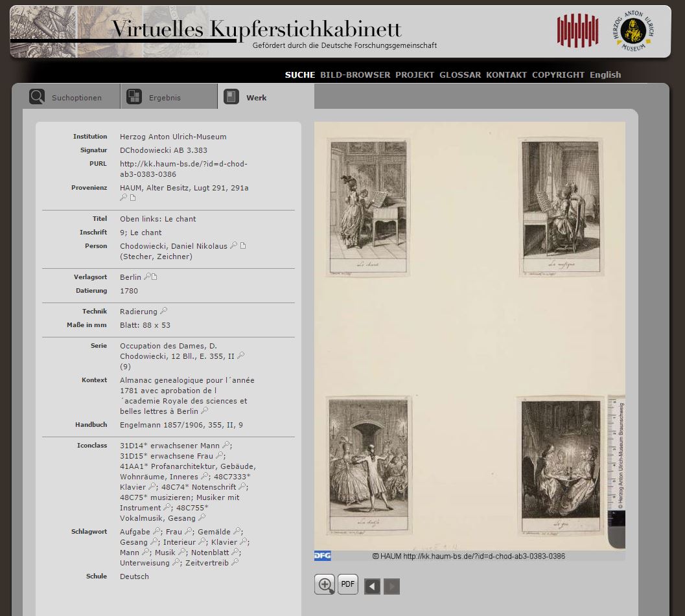The image size is (685, 616).
Task: Open the Berlin Verlagsort document icon
Action: (x=154, y=277)
